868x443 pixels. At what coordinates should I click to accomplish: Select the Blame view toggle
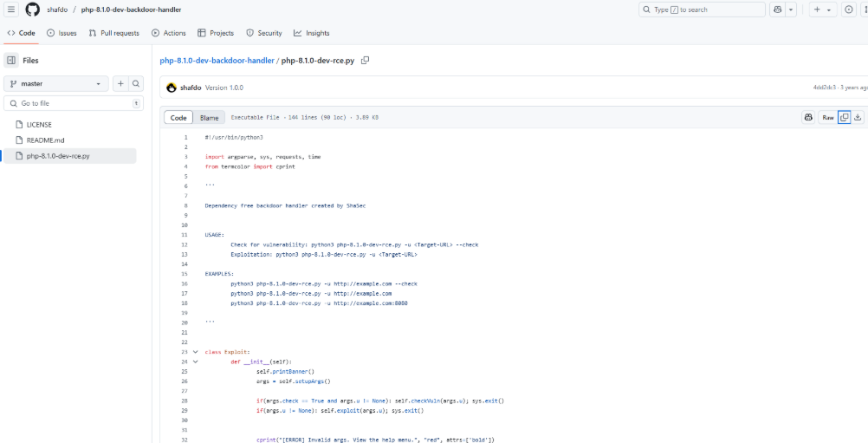click(x=210, y=117)
